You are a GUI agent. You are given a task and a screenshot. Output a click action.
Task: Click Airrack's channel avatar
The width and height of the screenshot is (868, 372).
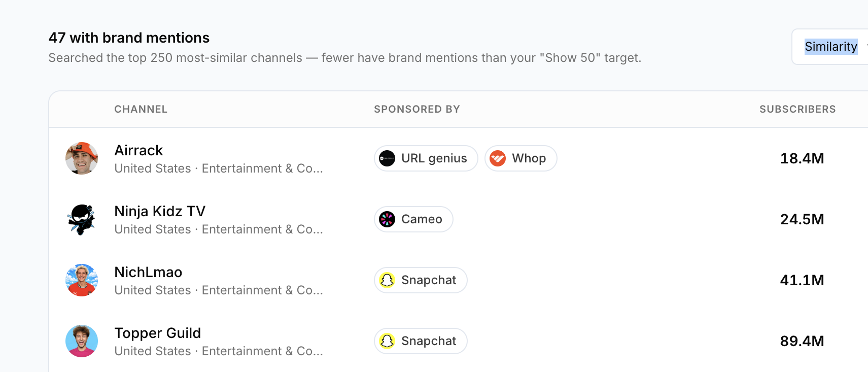(x=82, y=158)
